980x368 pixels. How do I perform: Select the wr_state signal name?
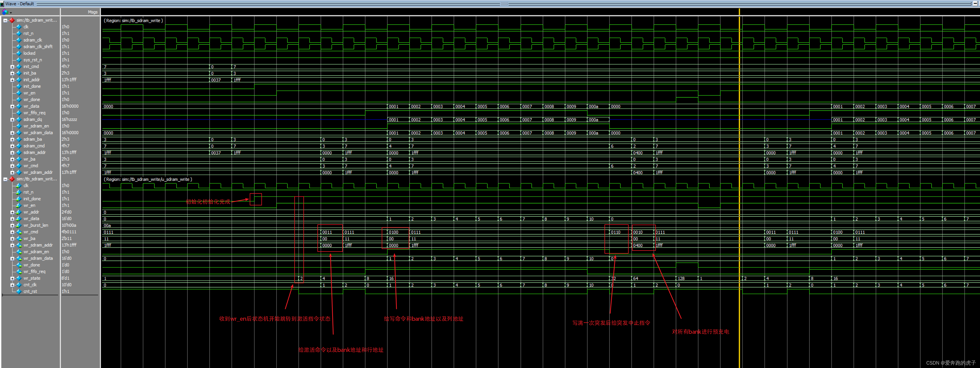click(32, 278)
